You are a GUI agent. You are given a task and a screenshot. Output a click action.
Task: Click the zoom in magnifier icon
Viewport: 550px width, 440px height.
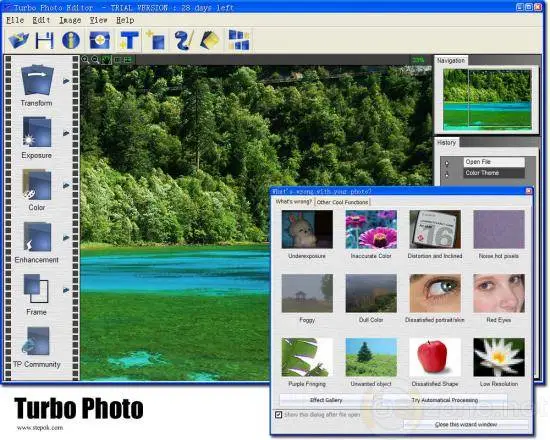pos(85,60)
